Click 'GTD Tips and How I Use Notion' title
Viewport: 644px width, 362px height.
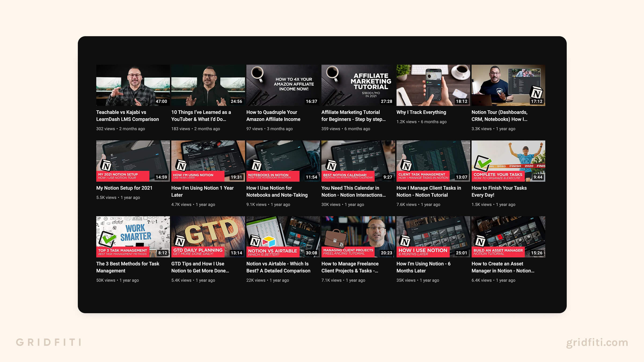[x=200, y=267]
